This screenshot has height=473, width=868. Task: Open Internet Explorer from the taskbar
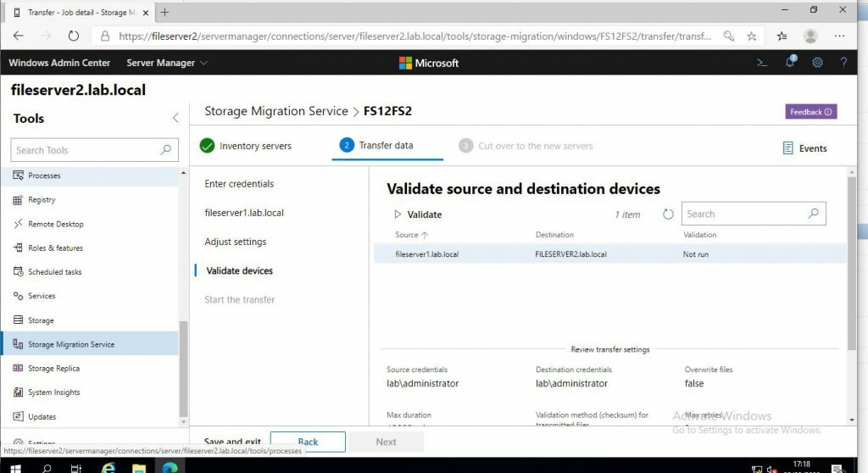[108, 468]
